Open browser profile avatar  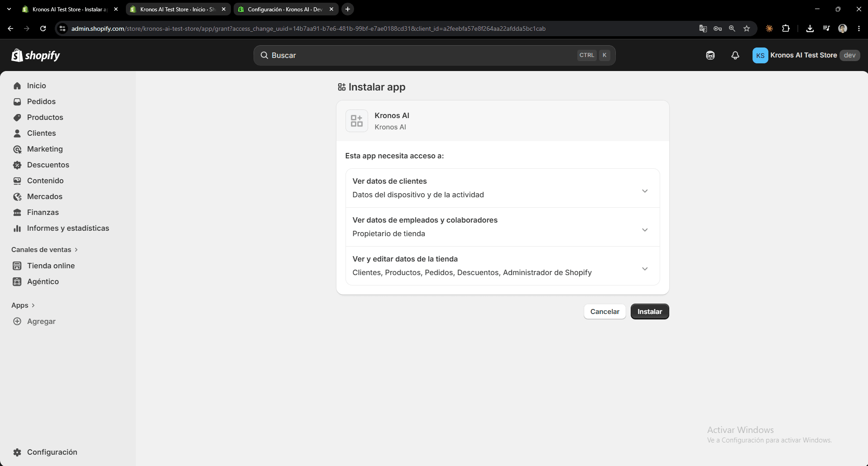pyautogui.click(x=843, y=29)
